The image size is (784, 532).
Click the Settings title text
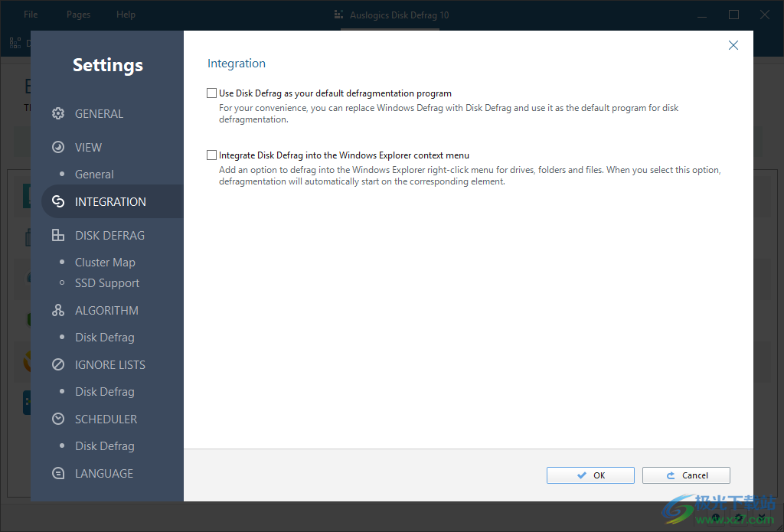108,65
